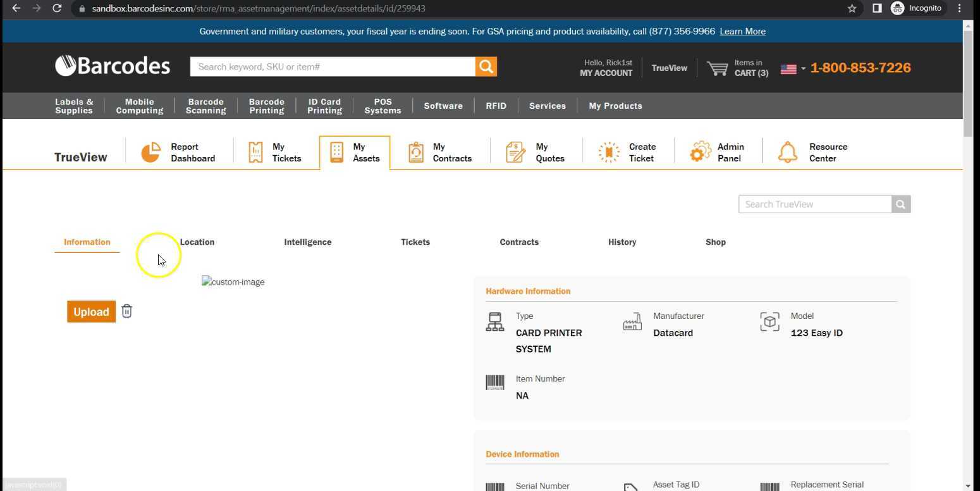Image resolution: width=980 pixels, height=491 pixels.
Task: Open Report Dashboard pie chart icon
Action: click(150, 152)
